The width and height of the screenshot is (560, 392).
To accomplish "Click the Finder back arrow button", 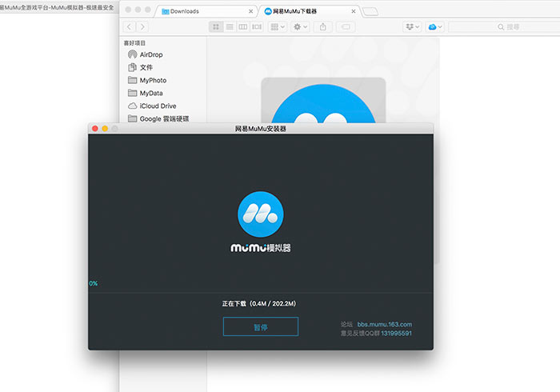I will 130,26.
